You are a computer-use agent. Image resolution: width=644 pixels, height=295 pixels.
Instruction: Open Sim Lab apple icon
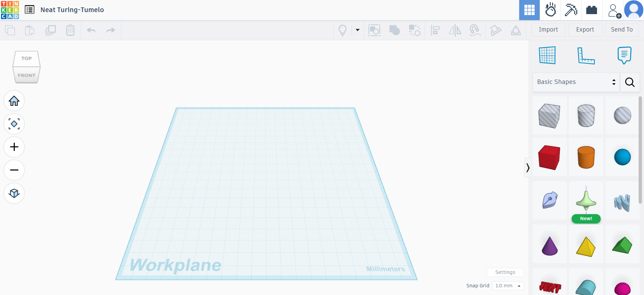550,10
